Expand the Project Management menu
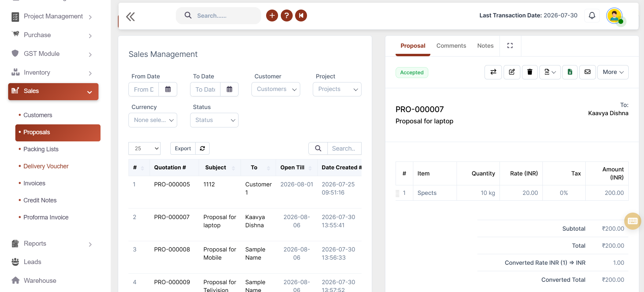The height and width of the screenshot is (292, 644). (53, 16)
